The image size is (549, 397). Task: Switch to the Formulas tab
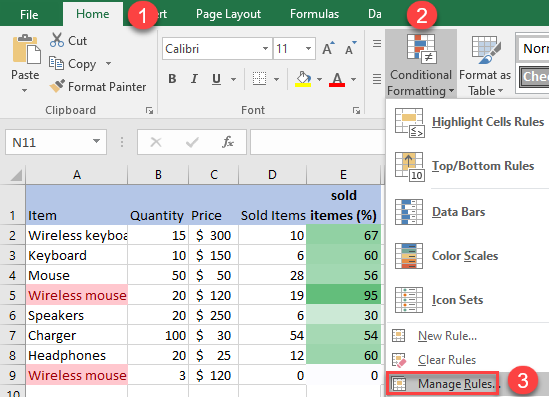pos(314,14)
